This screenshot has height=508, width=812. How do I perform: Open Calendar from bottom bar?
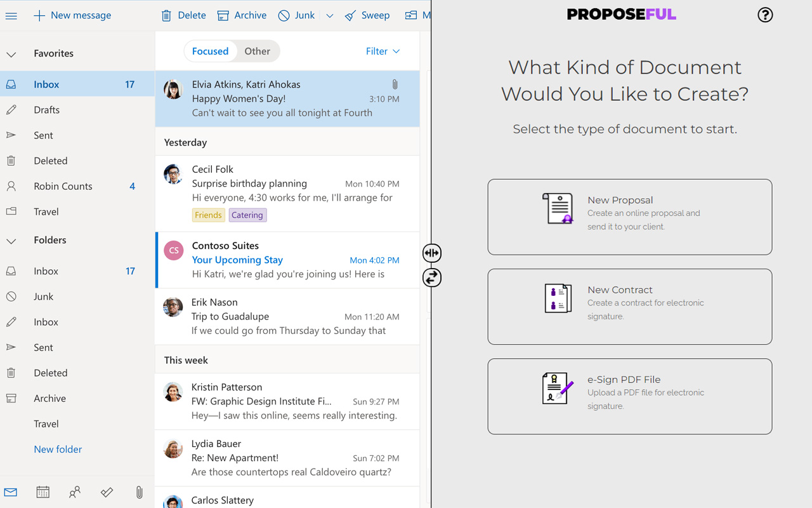[x=43, y=492]
